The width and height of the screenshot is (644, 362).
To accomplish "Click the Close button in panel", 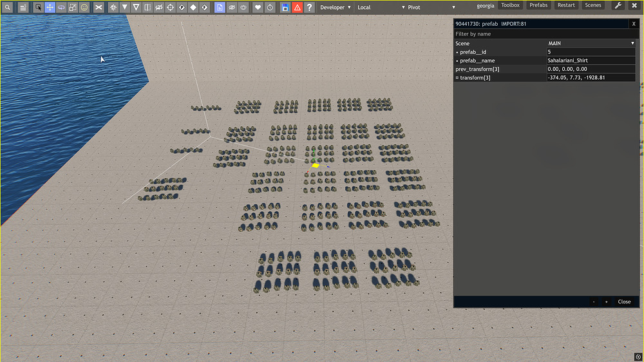I will point(624,301).
